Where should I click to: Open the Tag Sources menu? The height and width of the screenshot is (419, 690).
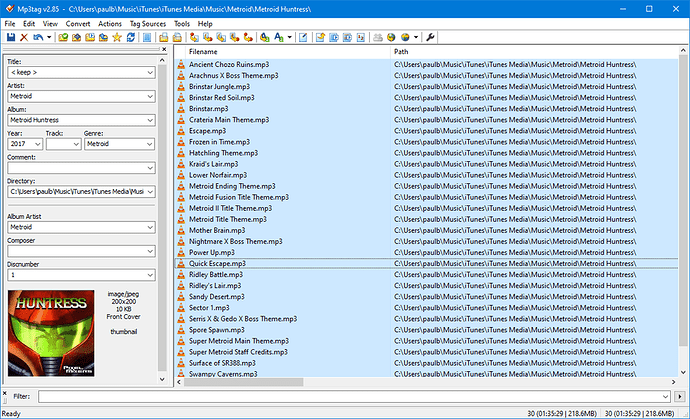click(x=147, y=22)
